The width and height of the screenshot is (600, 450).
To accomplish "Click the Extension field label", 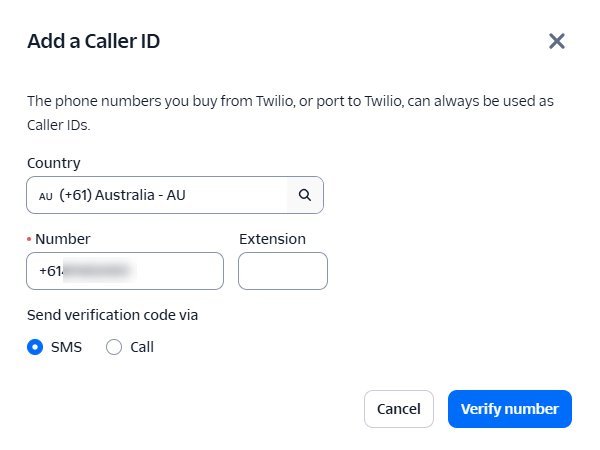I will pos(272,239).
